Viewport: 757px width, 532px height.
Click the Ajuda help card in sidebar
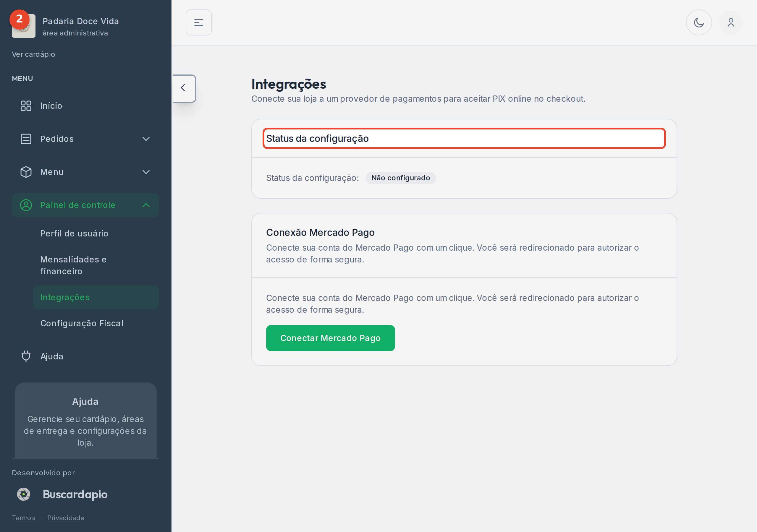coord(85,421)
